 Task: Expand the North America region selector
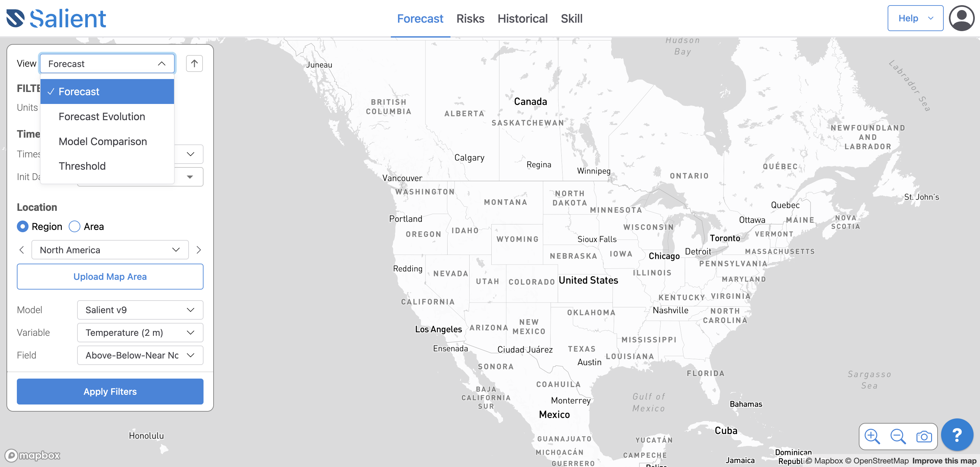[x=177, y=250]
